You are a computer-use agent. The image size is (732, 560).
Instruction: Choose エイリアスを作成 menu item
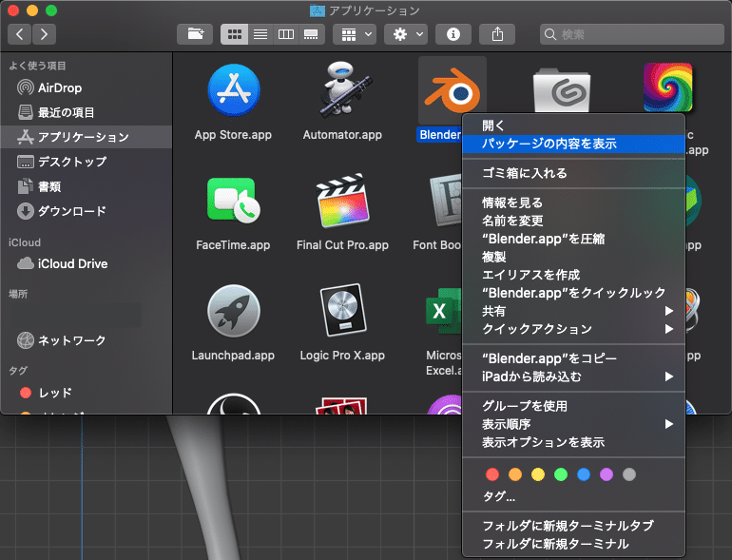pos(573,275)
